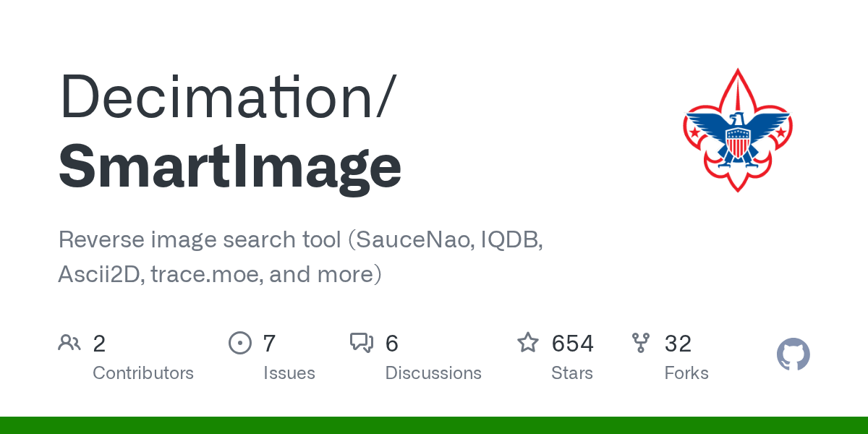The height and width of the screenshot is (434, 868).
Task: Select the Issues label
Action: 289,373
